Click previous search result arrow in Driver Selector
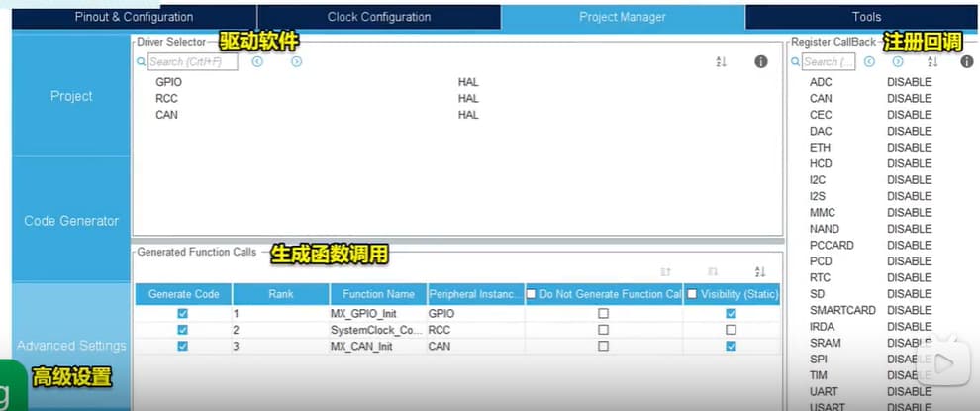Screen dimensions: 980x411 click(x=257, y=62)
